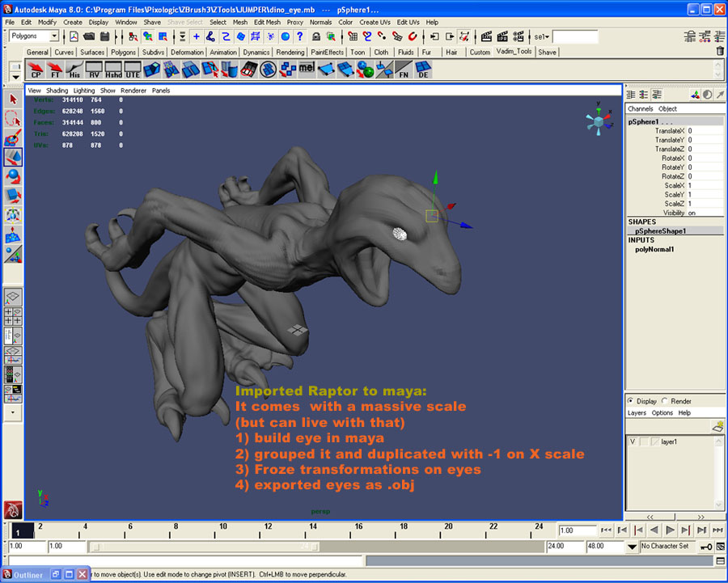
Task: Switch to the Vadim_Tools shelf tab
Action: pyautogui.click(x=513, y=51)
